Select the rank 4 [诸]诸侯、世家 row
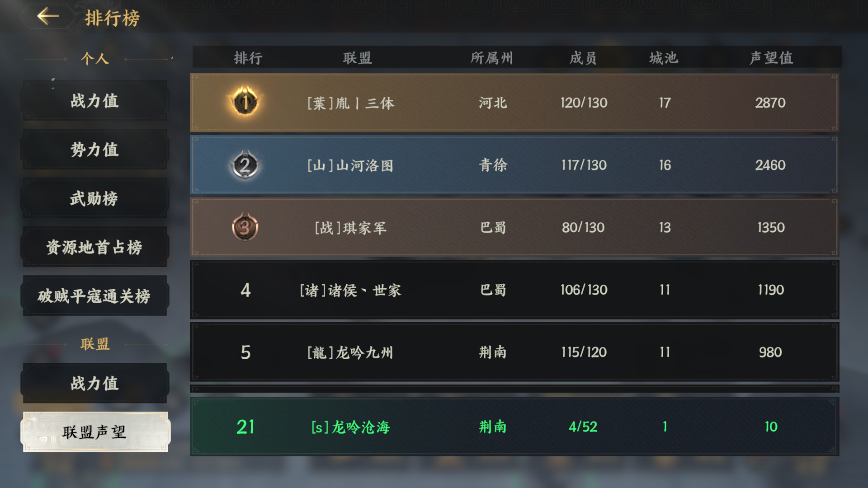This screenshot has height=488, width=868. [514, 290]
